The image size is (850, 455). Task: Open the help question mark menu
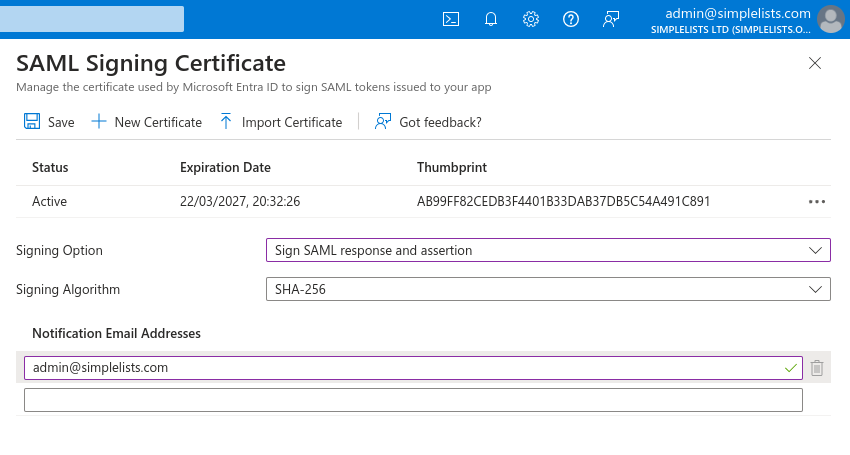click(x=571, y=20)
